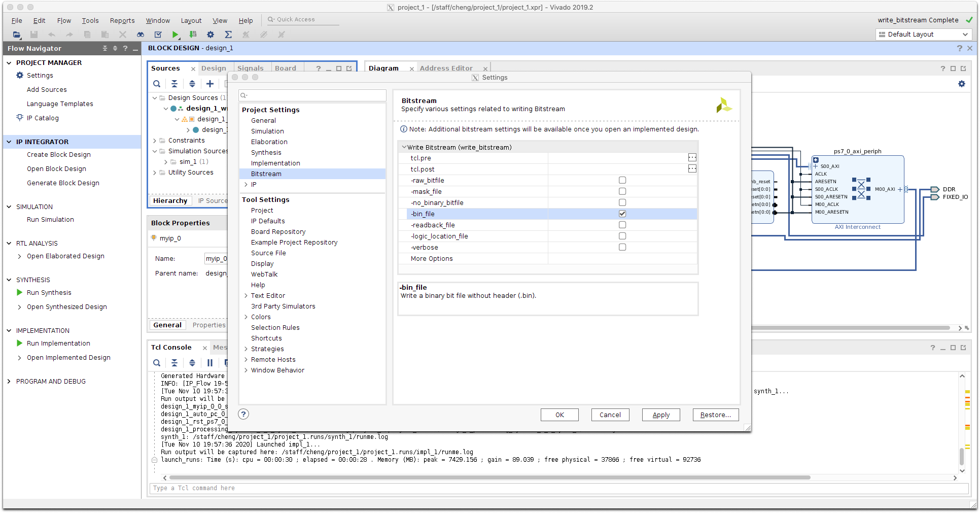Click the Run Implementation green arrow
Screen dimensions: 980x513
(x=19, y=343)
